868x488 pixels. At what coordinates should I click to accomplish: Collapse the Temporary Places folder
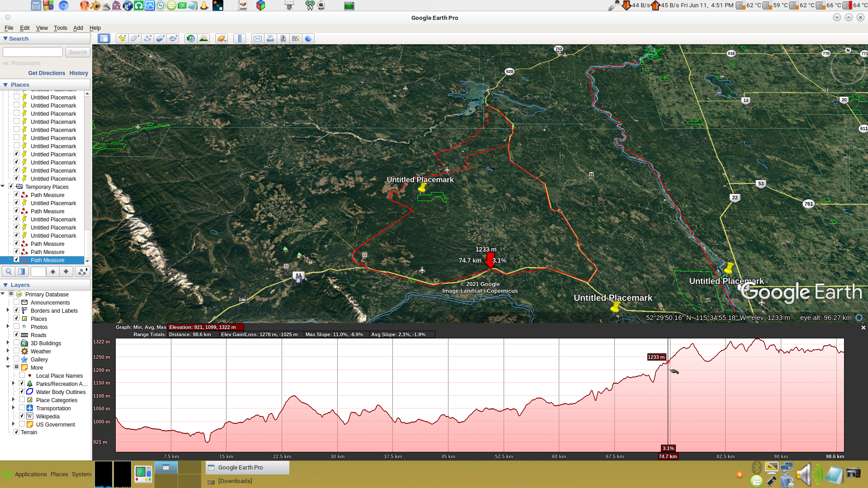(x=3, y=186)
